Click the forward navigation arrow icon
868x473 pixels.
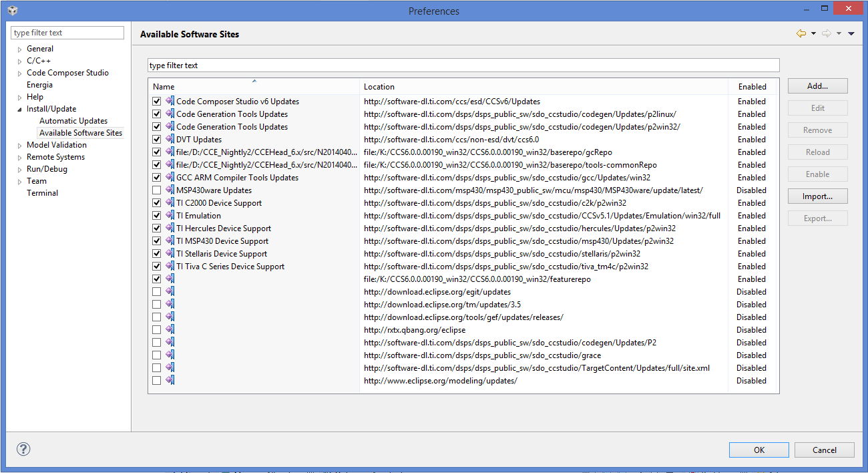click(827, 33)
